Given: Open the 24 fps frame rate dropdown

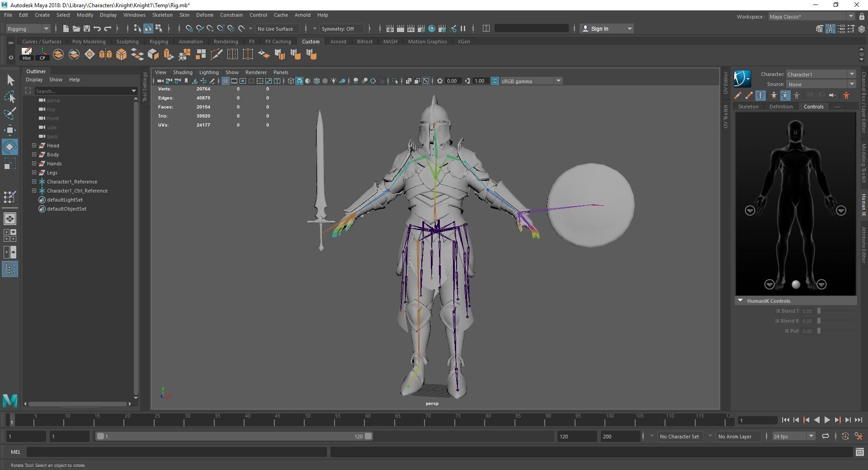Looking at the screenshot, I should (793, 436).
